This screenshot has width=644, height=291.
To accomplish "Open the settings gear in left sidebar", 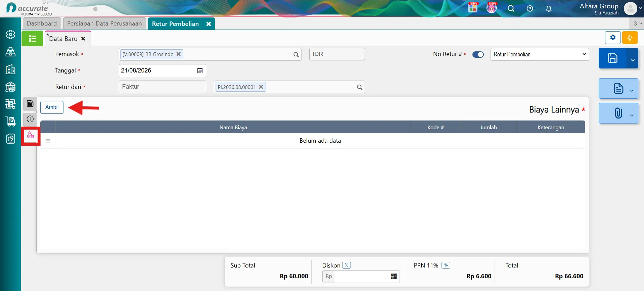I will (10, 35).
